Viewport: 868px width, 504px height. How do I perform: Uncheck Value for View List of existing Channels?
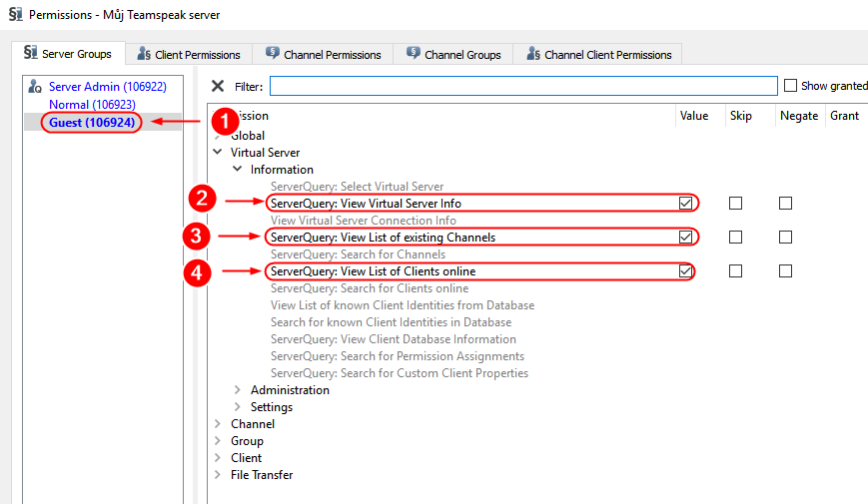(x=685, y=237)
